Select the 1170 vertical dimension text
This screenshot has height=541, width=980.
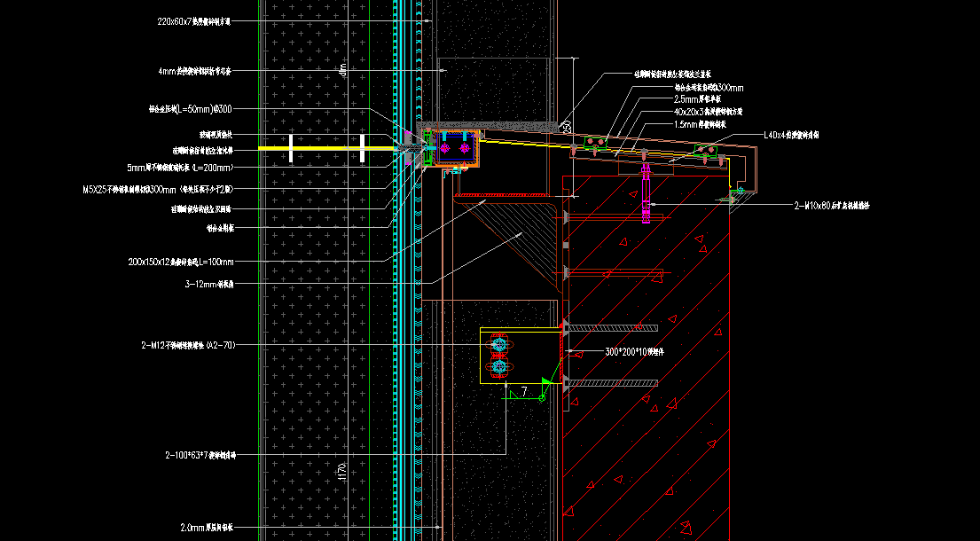(x=341, y=473)
